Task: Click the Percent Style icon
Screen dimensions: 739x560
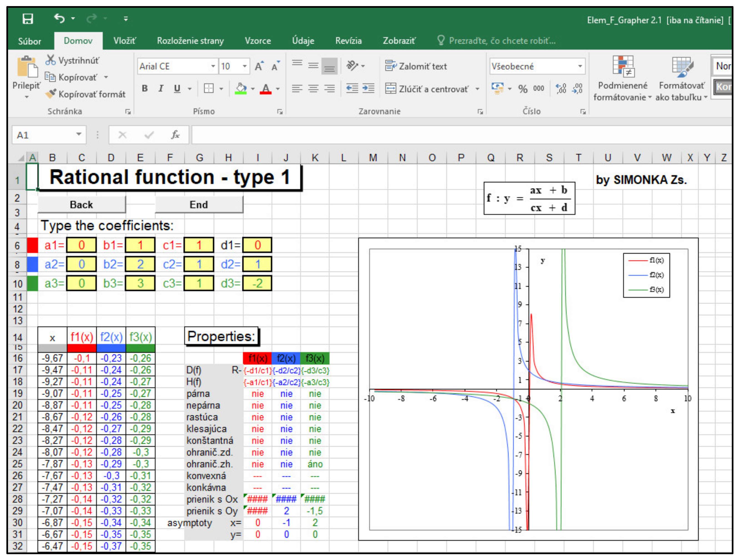Action: (x=523, y=89)
